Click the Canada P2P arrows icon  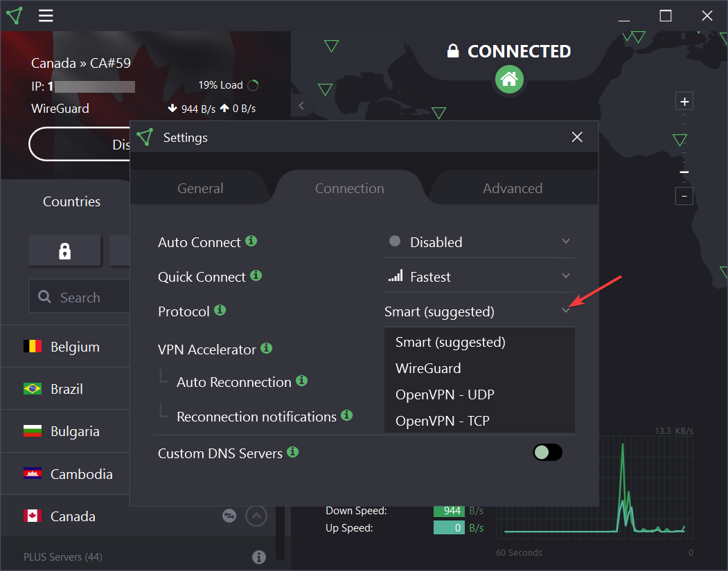(229, 516)
